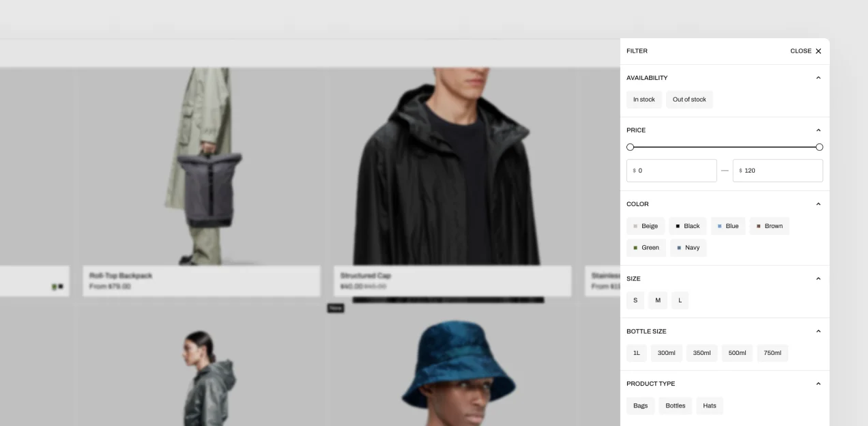The width and height of the screenshot is (868, 426).
Task: Filter product type by Hats
Action: (x=710, y=406)
